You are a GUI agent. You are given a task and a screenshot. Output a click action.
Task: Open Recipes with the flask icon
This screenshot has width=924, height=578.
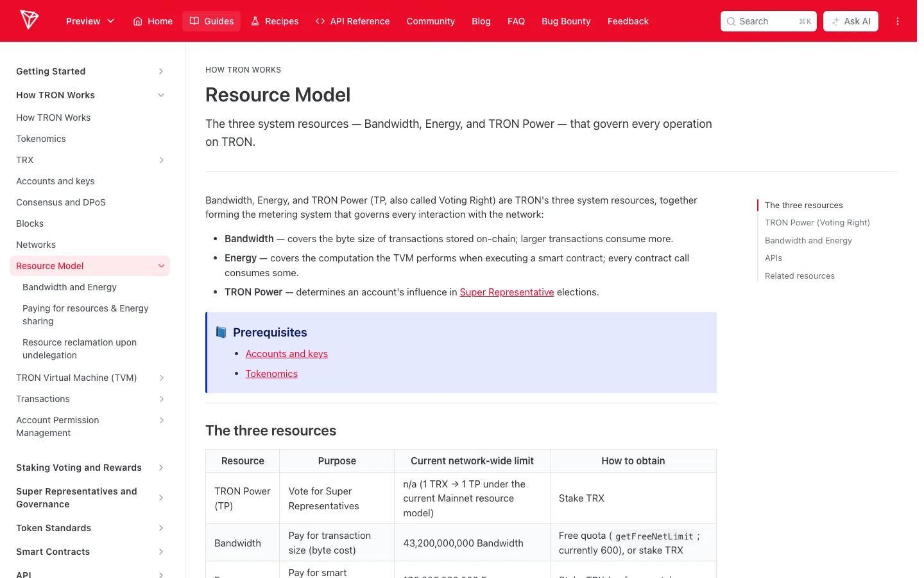255,21
